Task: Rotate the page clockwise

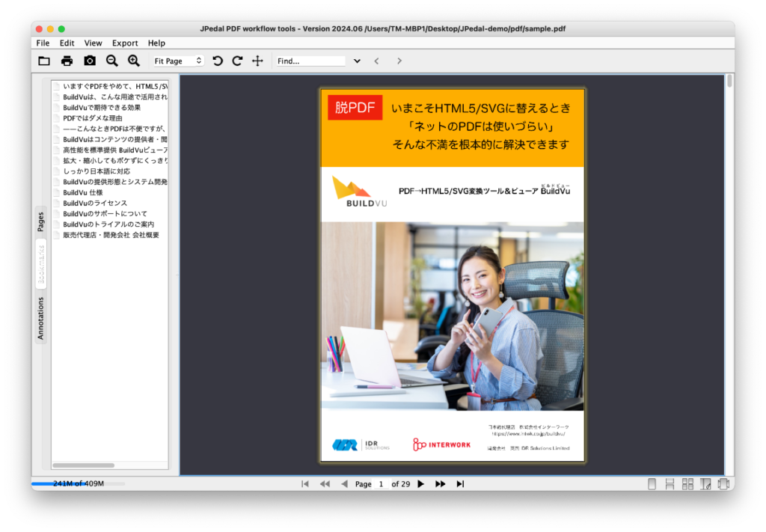Action: point(237,61)
